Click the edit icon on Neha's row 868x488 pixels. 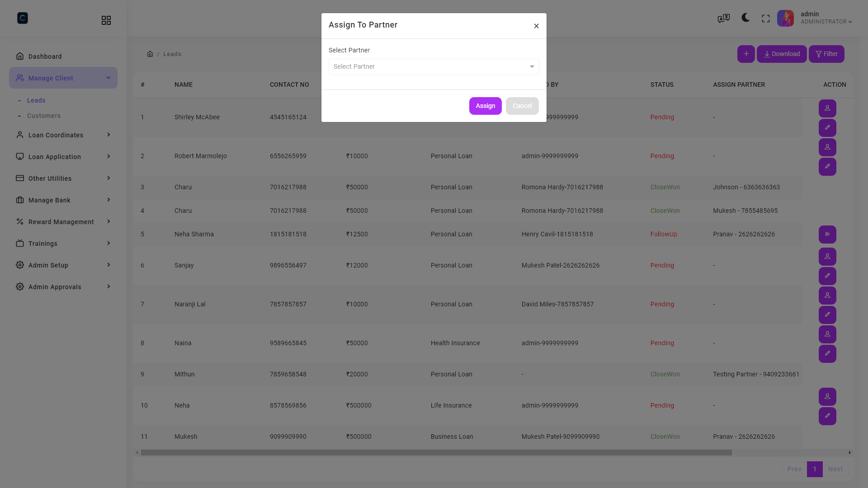tap(827, 416)
